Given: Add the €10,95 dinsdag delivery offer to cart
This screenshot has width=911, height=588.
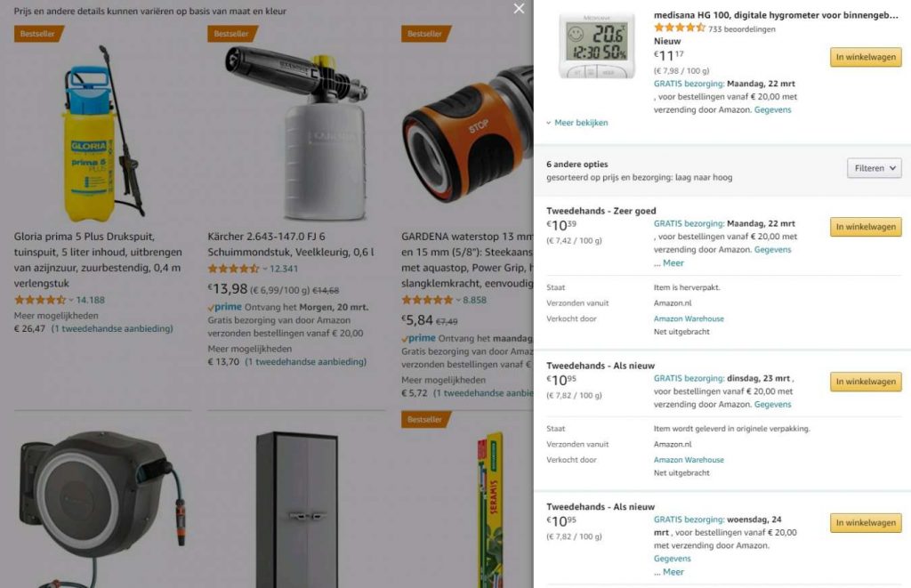Looking at the screenshot, I should click(866, 381).
